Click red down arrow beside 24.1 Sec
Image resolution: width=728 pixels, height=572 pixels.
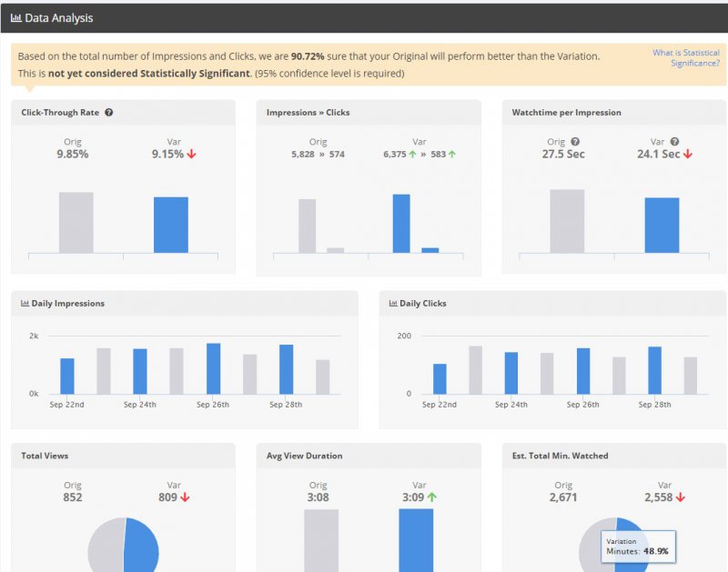[688, 155]
